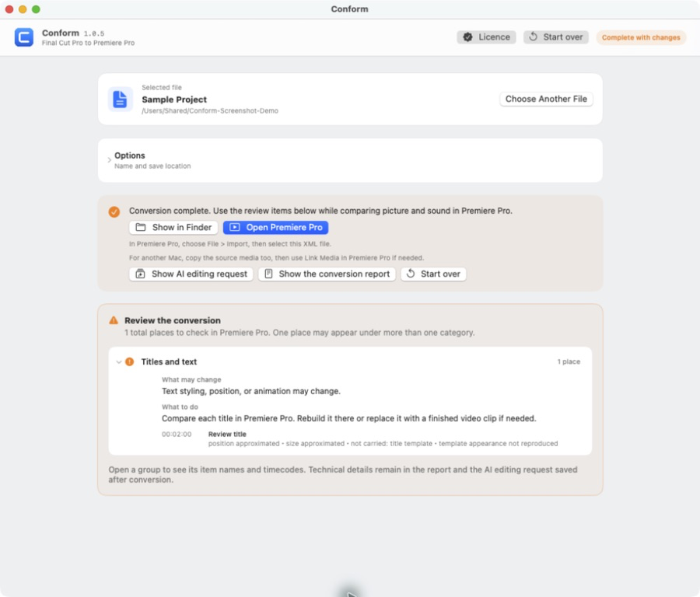Screen dimensions: 700x597
Task: Click Show in Finder
Action: [x=173, y=228]
